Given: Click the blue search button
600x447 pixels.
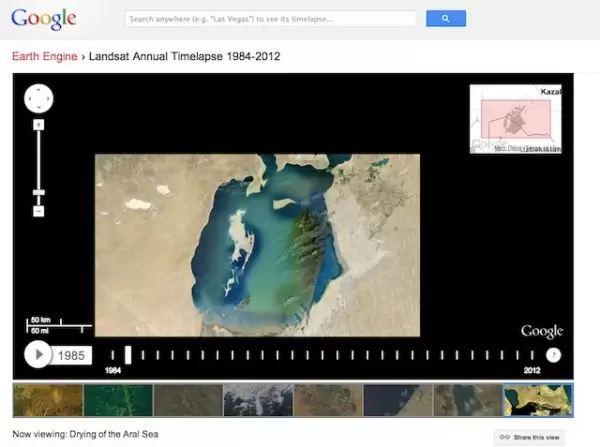Looking at the screenshot, I should coord(445,19).
